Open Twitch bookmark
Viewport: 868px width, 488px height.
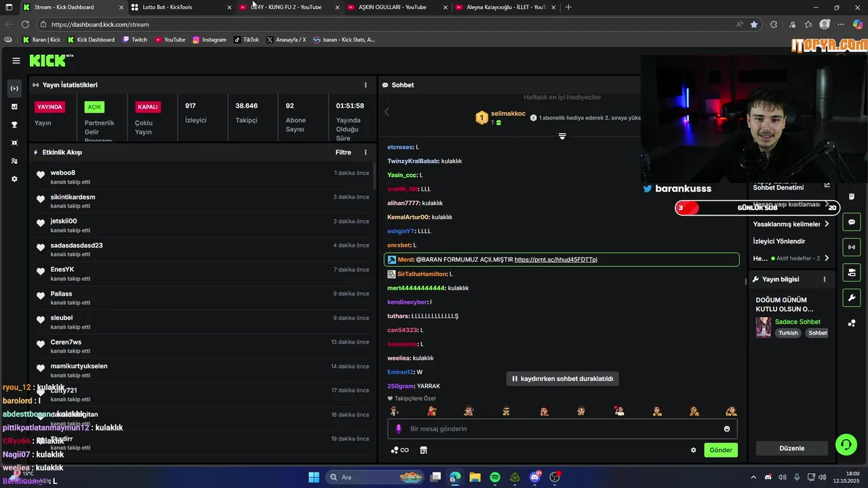pyautogui.click(x=134, y=40)
